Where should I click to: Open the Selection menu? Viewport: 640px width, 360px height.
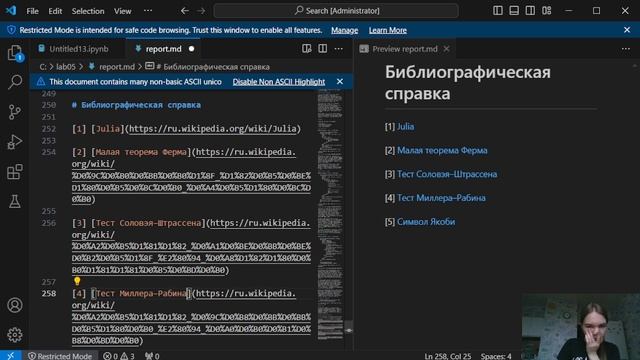coord(88,11)
